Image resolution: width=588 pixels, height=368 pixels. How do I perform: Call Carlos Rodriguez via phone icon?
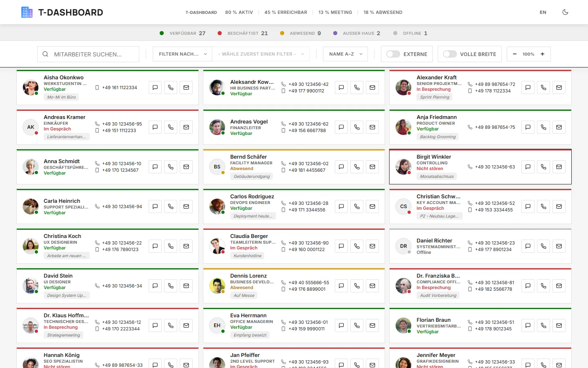[x=357, y=206]
